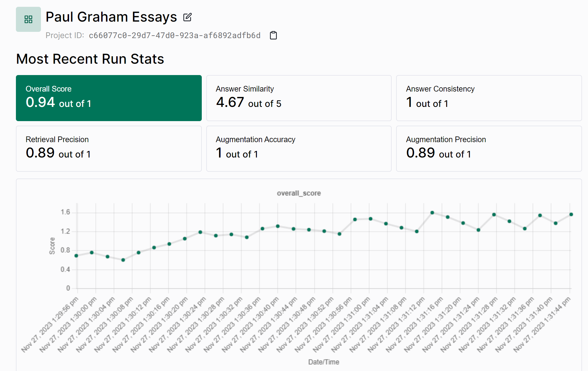Click the Score y-axis label
This screenshot has width=588, height=371.
(x=52, y=246)
